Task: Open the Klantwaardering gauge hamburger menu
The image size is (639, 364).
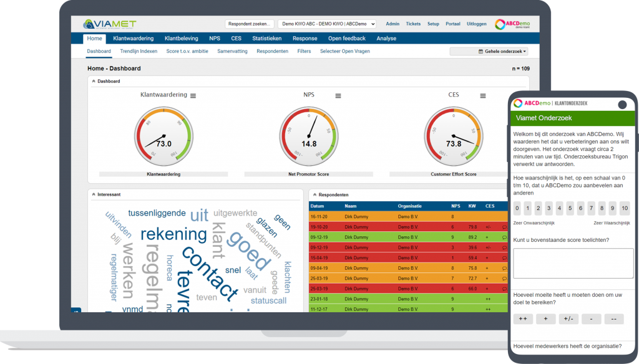Action: pyautogui.click(x=193, y=96)
